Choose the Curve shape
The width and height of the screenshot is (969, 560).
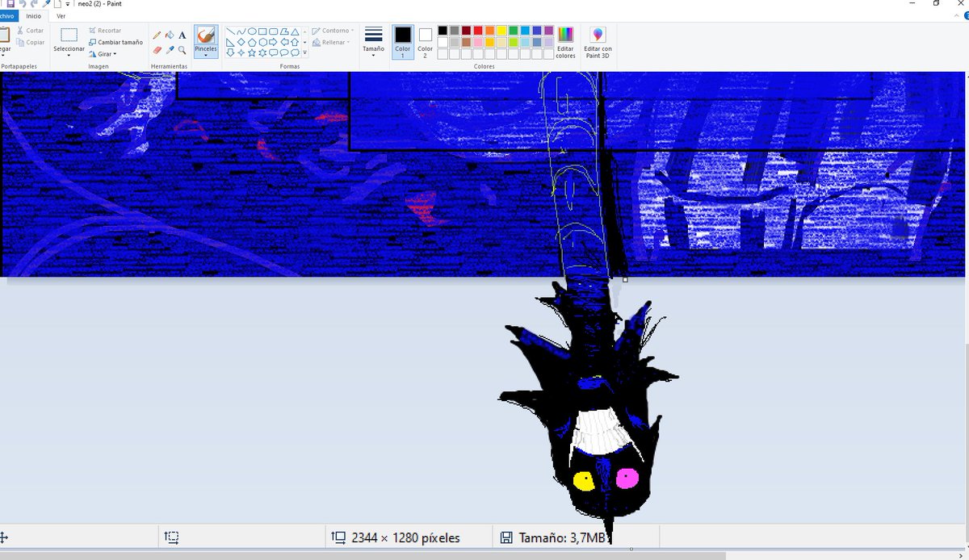[x=241, y=31]
